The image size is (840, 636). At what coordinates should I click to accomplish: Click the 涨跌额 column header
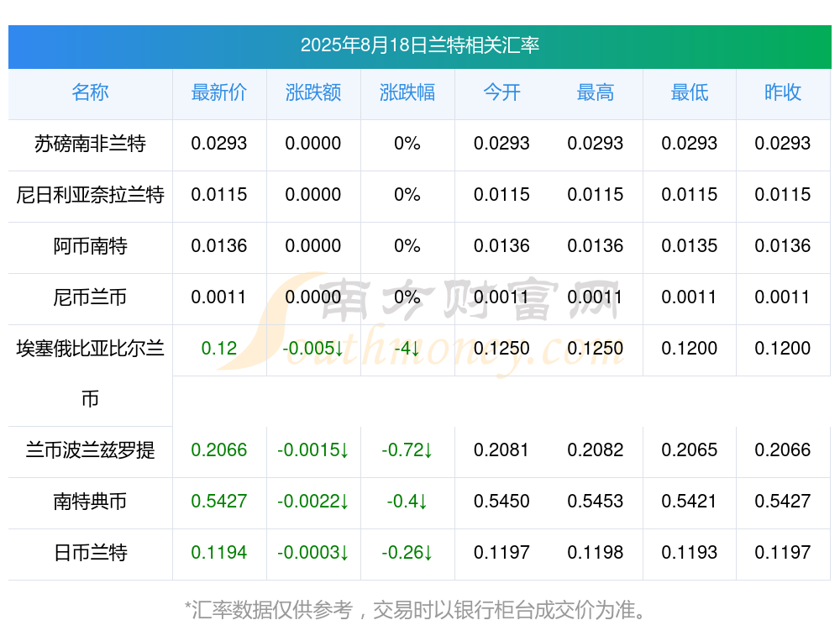pyautogui.click(x=313, y=92)
